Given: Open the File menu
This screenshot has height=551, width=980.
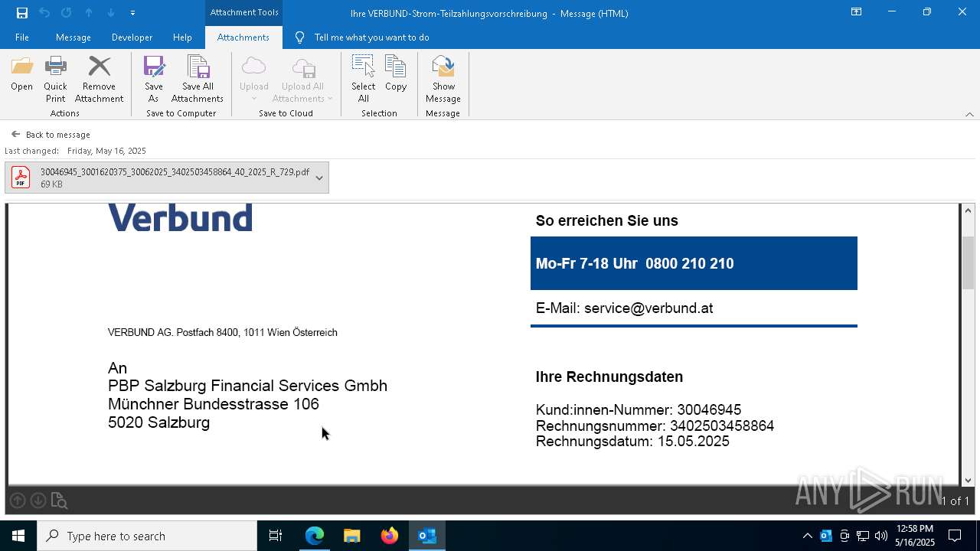Looking at the screenshot, I should pyautogui.click(x=22, y=37).
